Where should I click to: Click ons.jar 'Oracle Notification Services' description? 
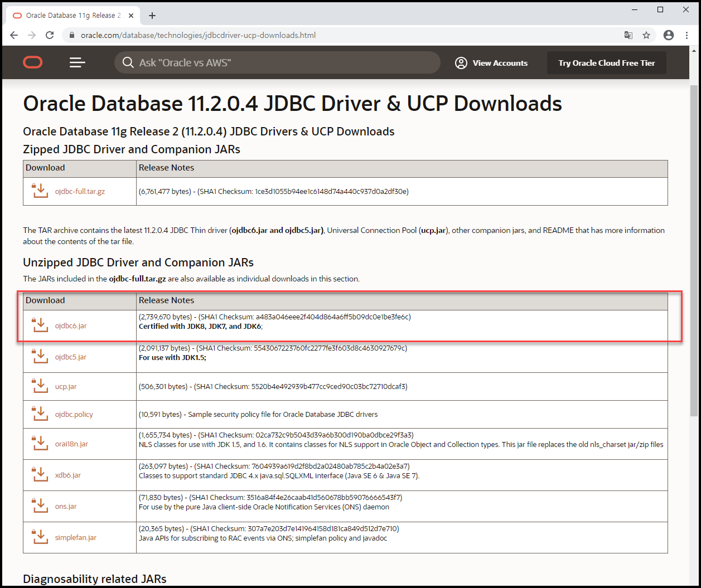[x=264, y=507]
